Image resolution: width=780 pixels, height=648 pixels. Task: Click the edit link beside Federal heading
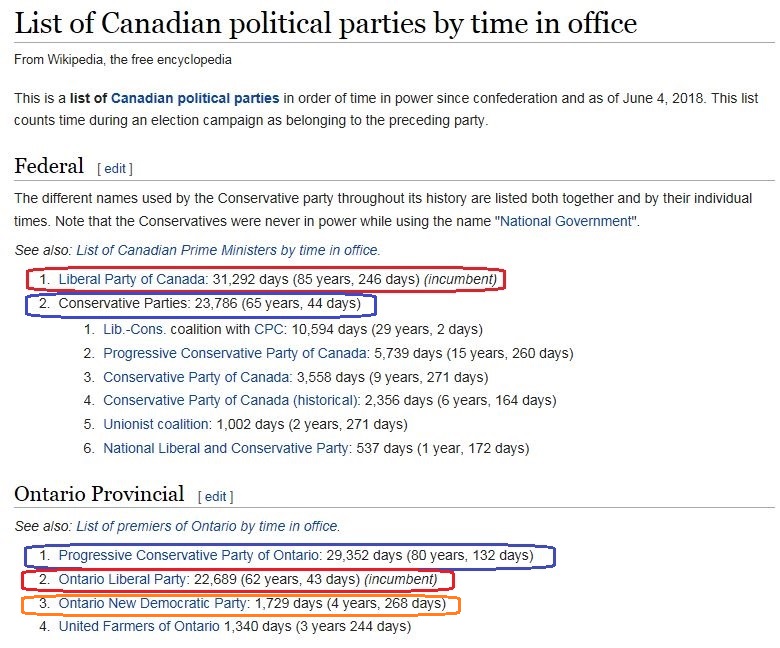click(115, 169)
